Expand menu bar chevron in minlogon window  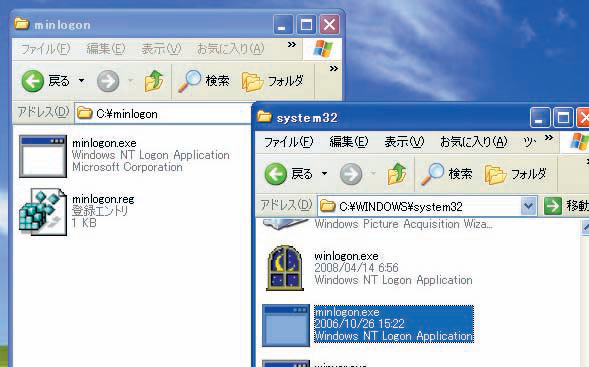pos(291,45)
